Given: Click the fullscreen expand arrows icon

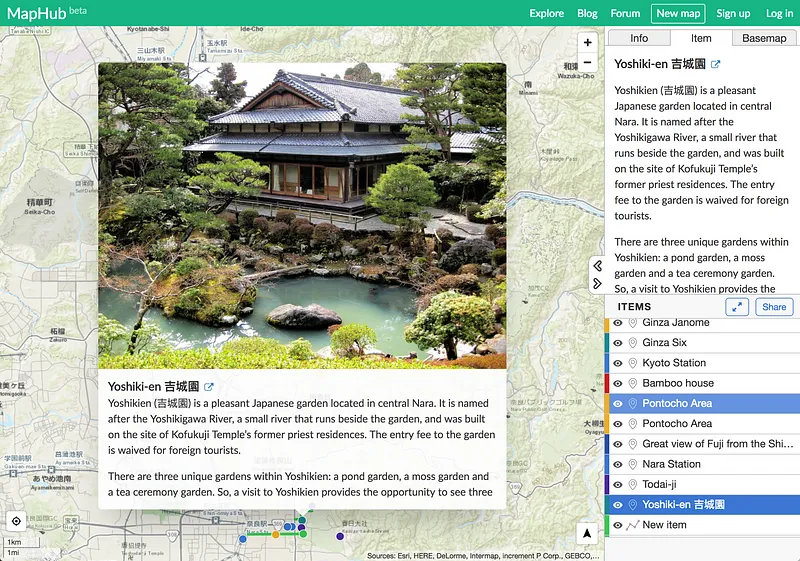Looking at the screenshot, I should pyautogui.click(x=736, y=307).
